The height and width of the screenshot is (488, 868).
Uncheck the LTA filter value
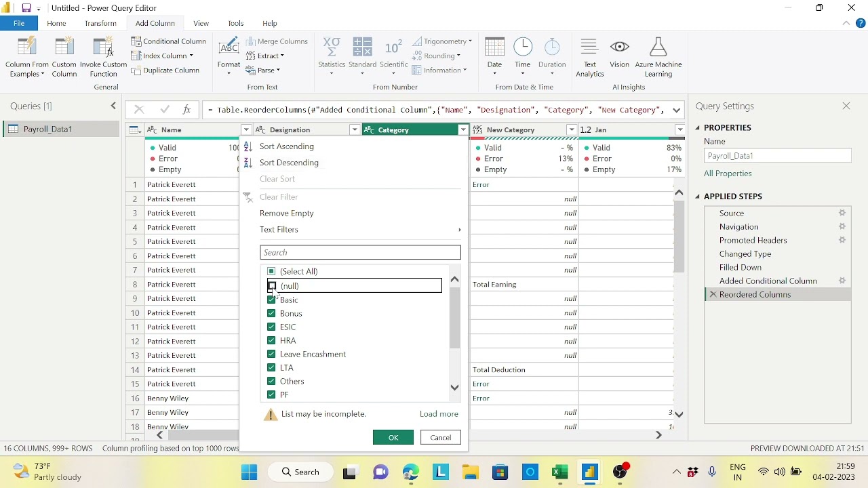click(x=271, y=367)
